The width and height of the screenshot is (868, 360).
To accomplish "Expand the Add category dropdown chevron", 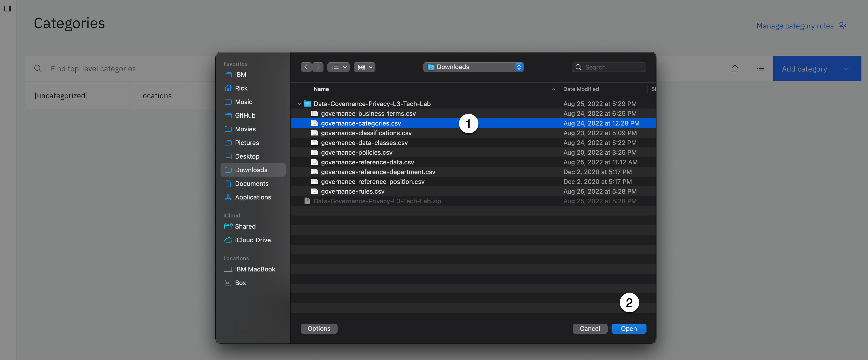I will 846,69.
